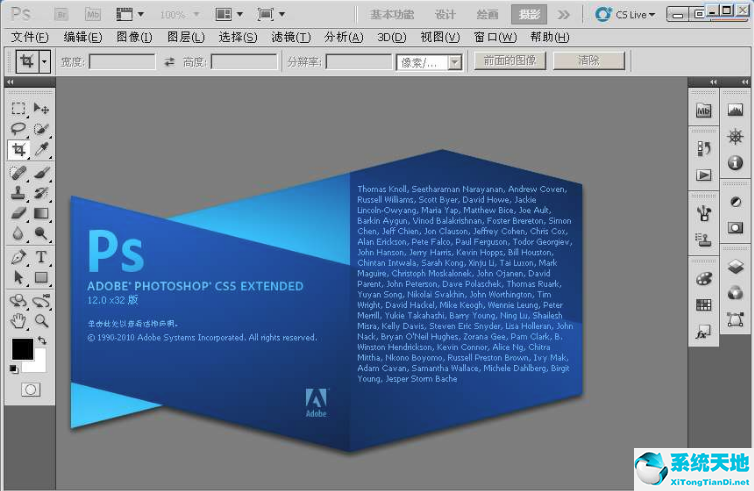This screenshot has width=754, height=491.
Task: Select the Move tool
Action: [x=41, y=108]
